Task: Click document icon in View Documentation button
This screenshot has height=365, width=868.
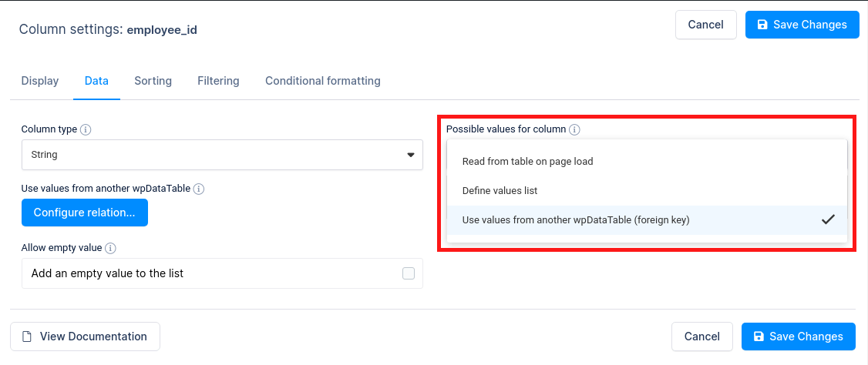Action: pos(27,337)
